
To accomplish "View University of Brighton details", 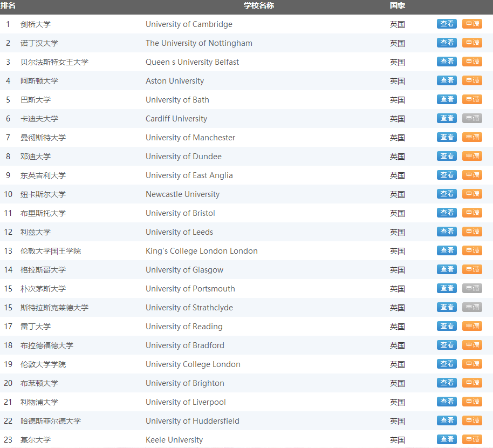I will coord(447,383).
